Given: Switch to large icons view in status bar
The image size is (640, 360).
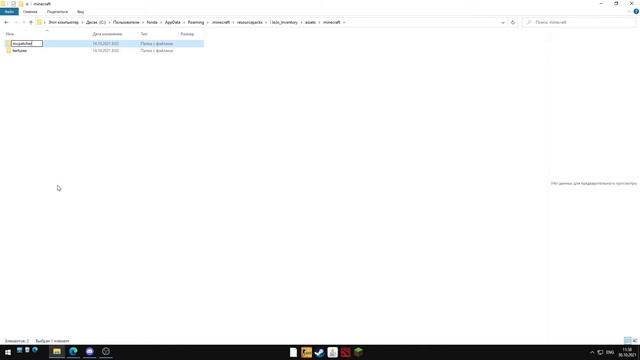Looking at the screenshot, I should point(635,340).
